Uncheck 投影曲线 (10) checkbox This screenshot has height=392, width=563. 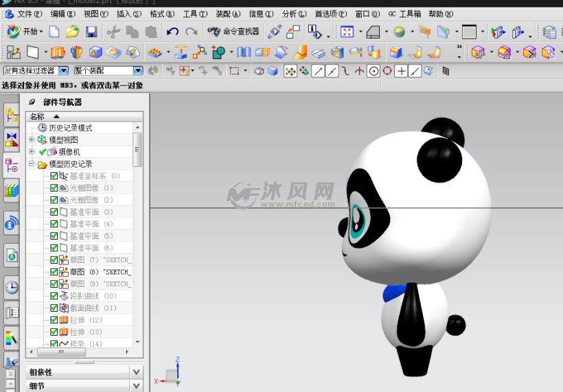(x=54, y=296)
